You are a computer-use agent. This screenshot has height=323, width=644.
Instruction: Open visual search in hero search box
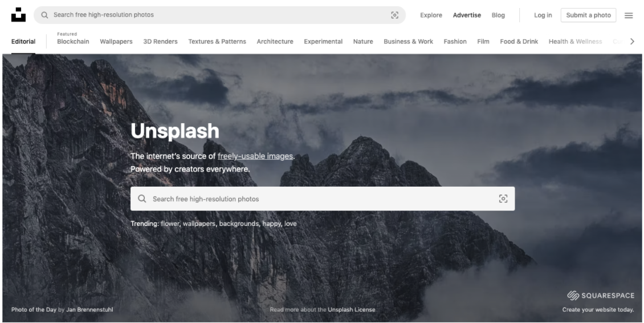[x=503, y=199]
